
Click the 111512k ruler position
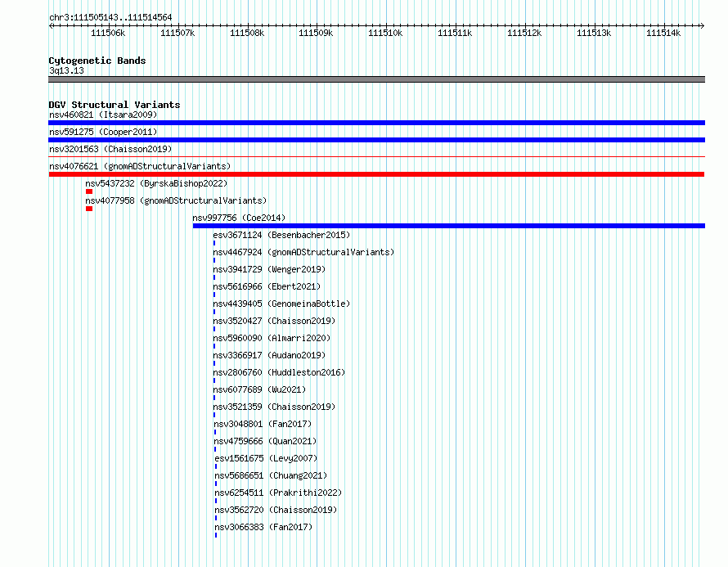pyautogui.click(x=524, y=33)
